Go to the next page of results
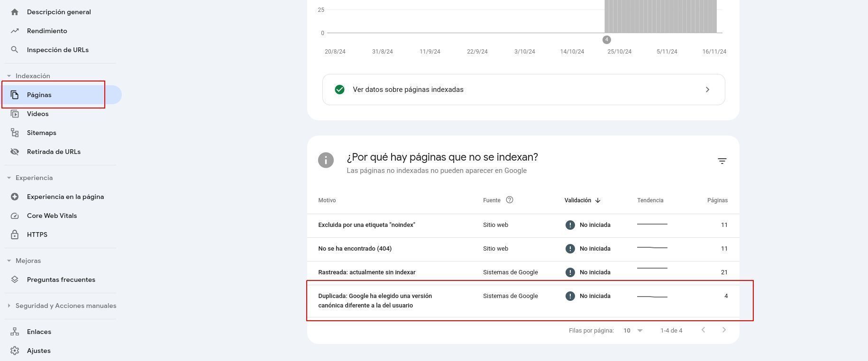 coord(724,330)
